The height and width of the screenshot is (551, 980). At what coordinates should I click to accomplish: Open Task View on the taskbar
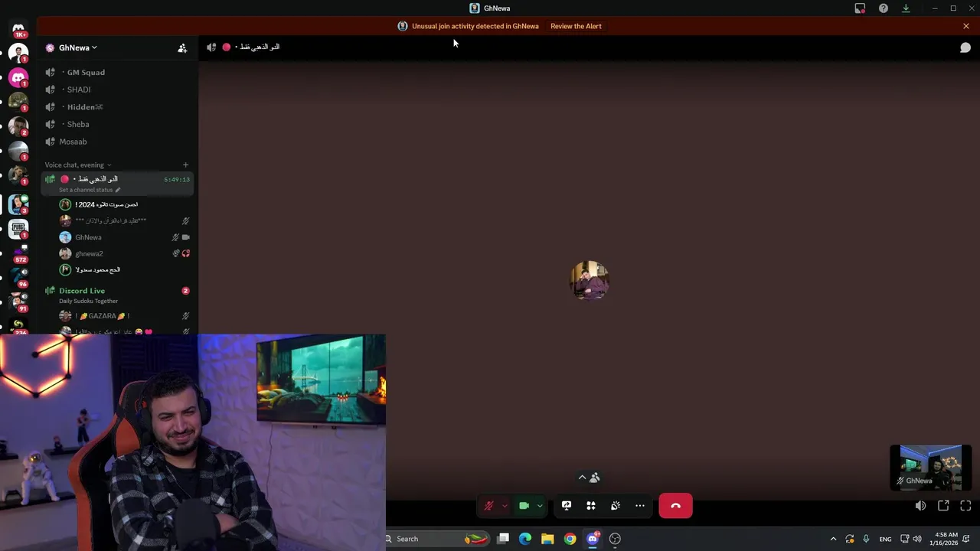click(x=503, y=539)
